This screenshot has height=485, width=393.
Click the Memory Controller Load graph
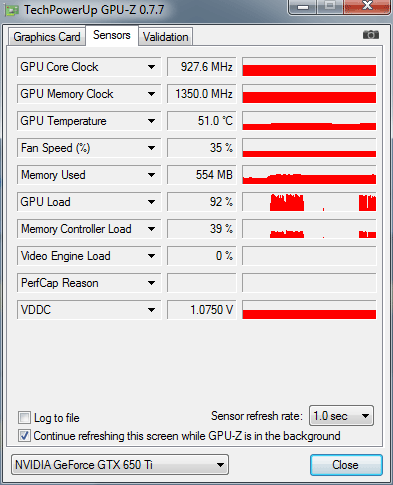tap(309, 229)
